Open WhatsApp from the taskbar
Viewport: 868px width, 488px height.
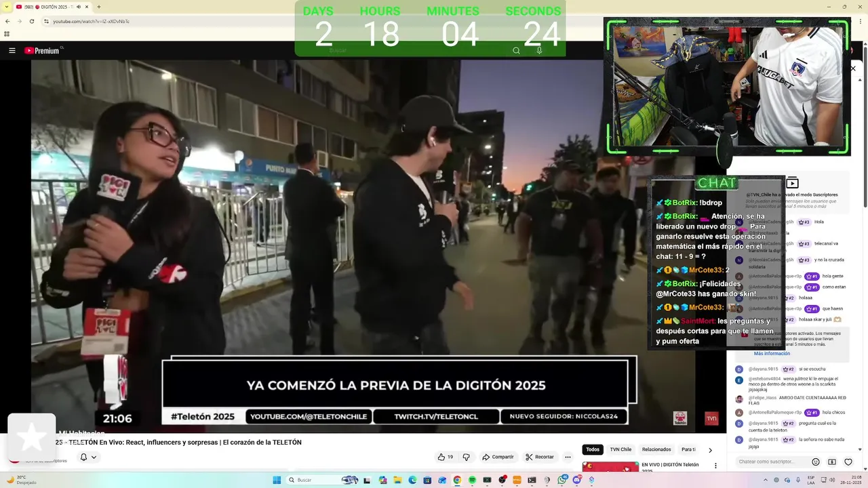click(562, 480)
